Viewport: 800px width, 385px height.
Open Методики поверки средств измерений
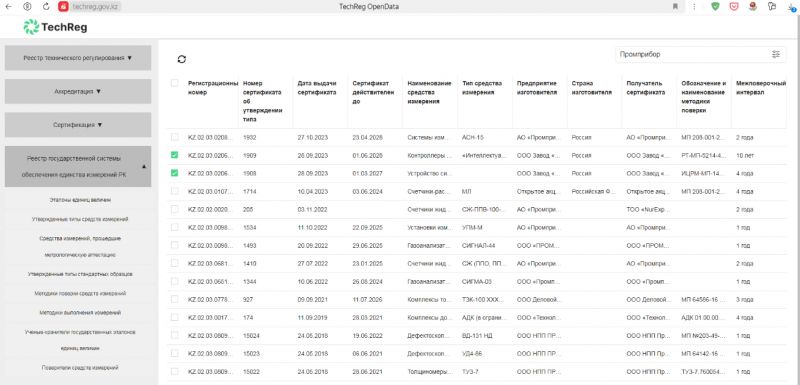point(80,294)
